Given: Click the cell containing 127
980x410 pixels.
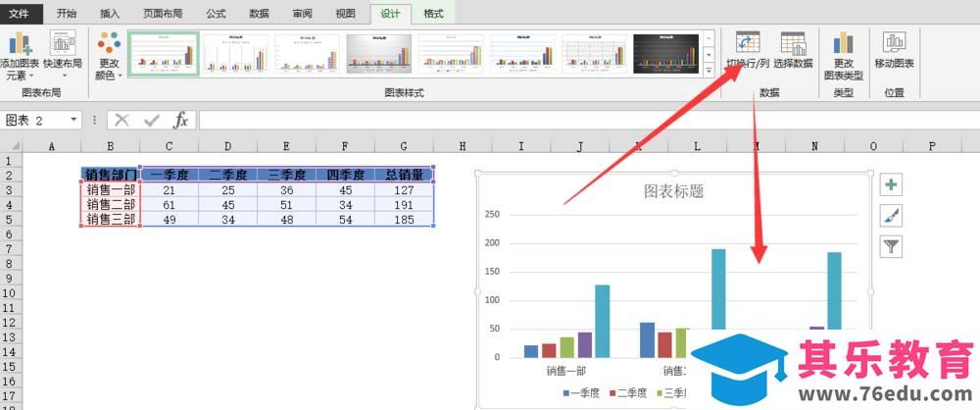Looking at the screenshot, I should [404, 189].
